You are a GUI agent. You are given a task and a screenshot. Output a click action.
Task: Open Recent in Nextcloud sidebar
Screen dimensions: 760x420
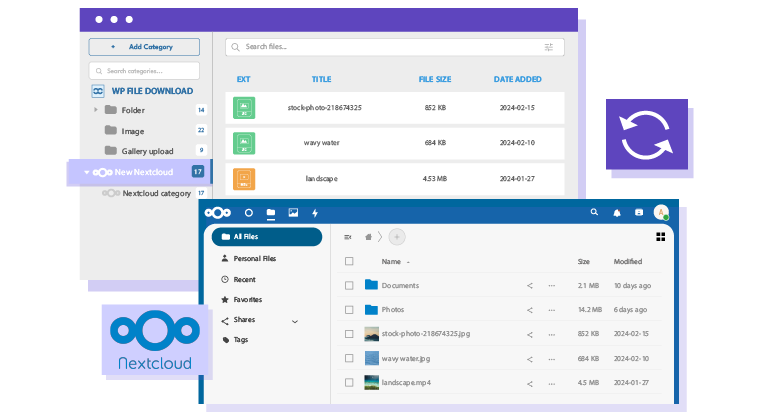pos(244,280)
